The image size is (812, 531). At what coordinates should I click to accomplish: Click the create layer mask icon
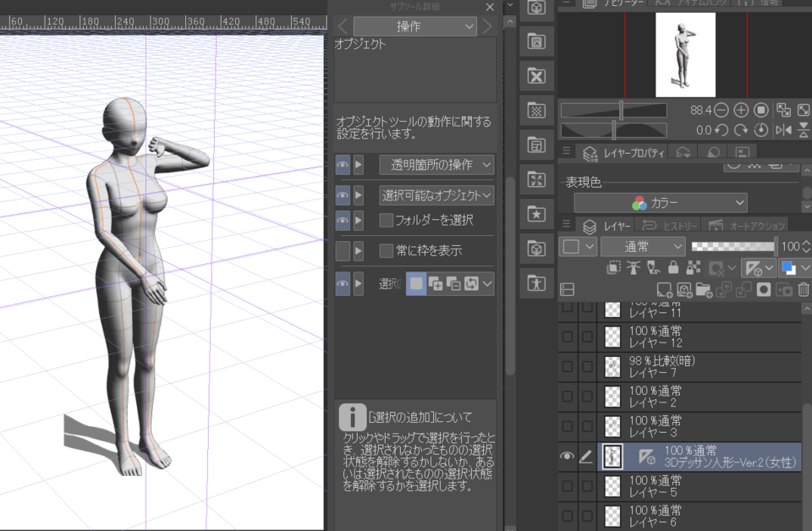(763, 290)
